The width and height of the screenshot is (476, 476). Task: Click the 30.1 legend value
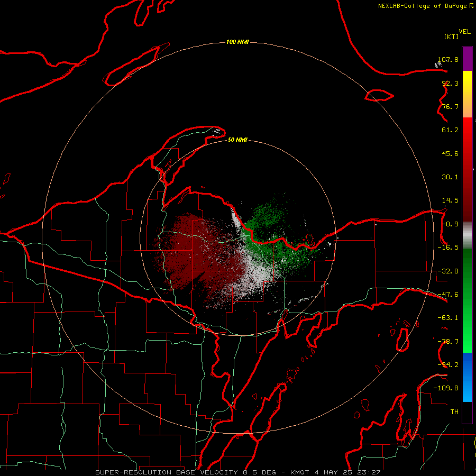click(450, 177)
